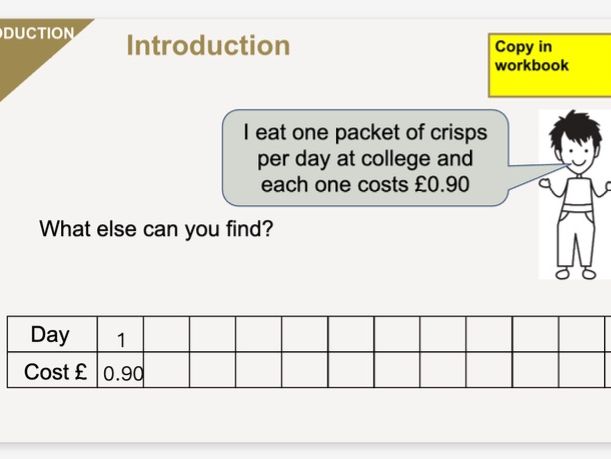Select the Cost £ row header cell

click(52, 372)
